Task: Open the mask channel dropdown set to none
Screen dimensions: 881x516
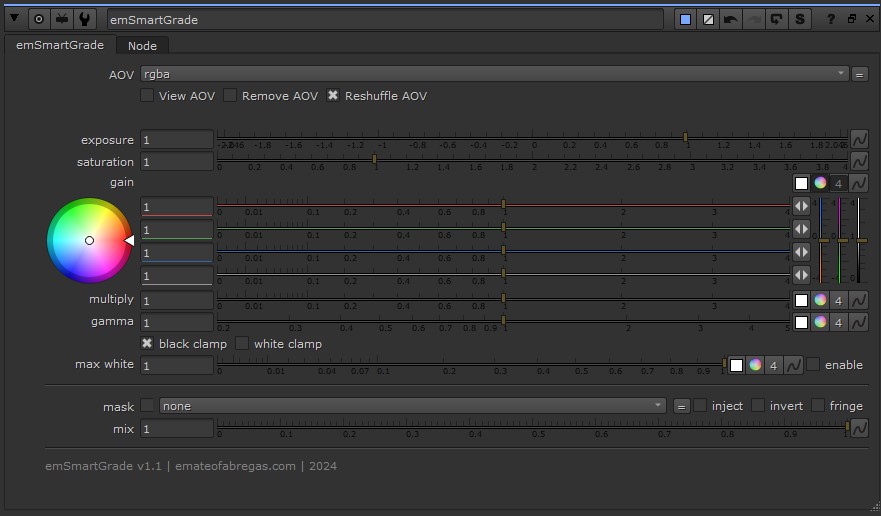Action: click(412, 406)
